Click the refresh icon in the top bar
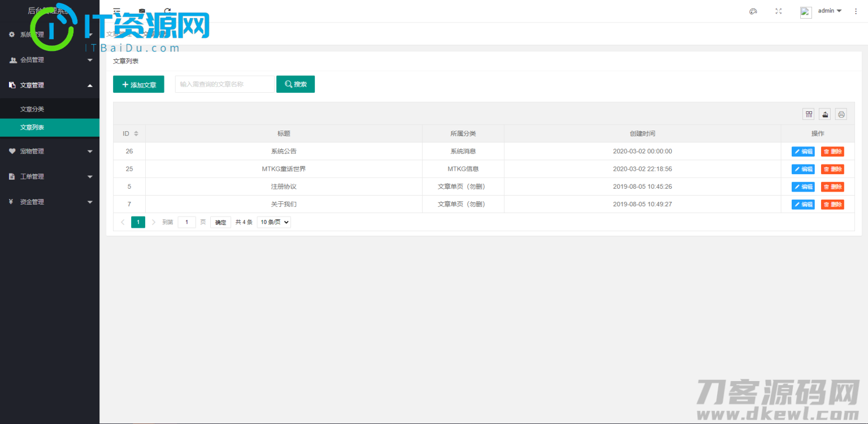The width and height of the screenshot is (868, 424). pyautogui.click(x=167, y=11)
